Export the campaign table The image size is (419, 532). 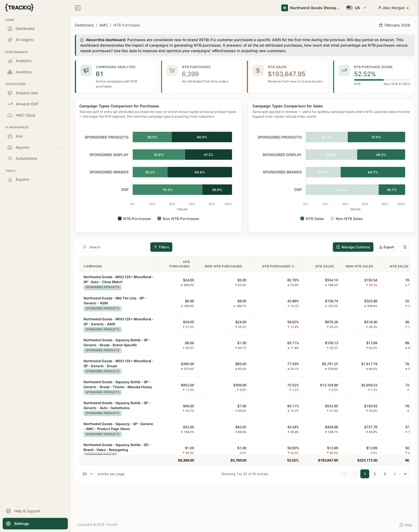[x=386, y=247]
